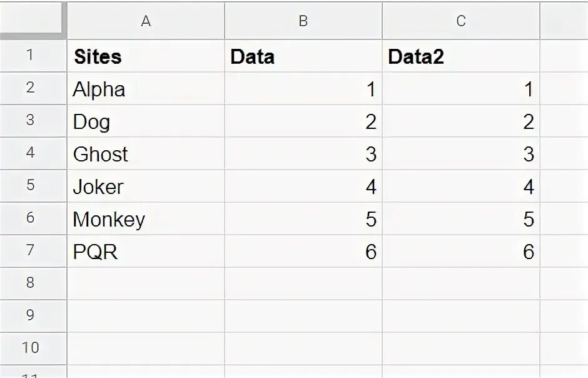588x378 pixels.
Task: Click the Data2 cell in PQR row
Action: tap(461, 252)
